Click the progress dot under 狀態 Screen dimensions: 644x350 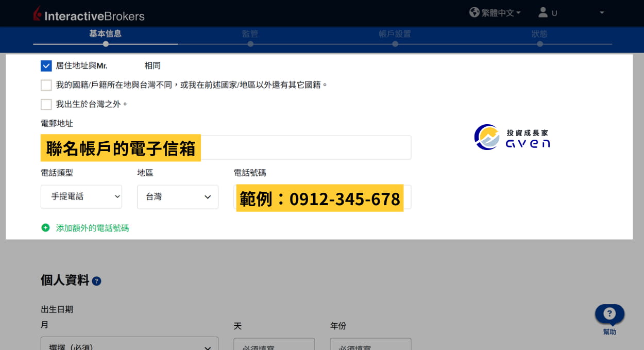tap(540, 44)
